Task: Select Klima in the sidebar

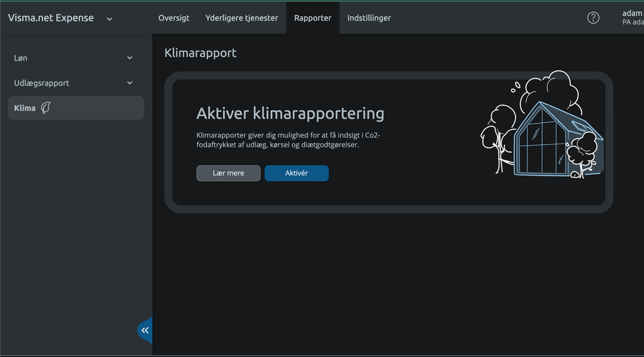Action: [x=76, y=108]
